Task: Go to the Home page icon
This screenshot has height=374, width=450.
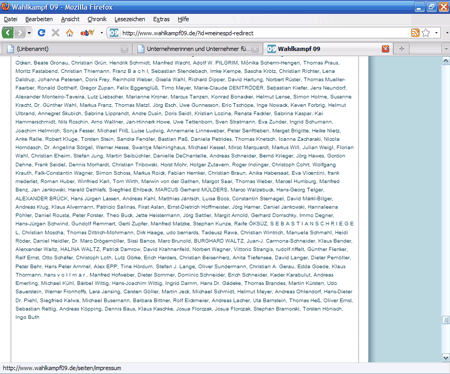Action: [69, 33]
